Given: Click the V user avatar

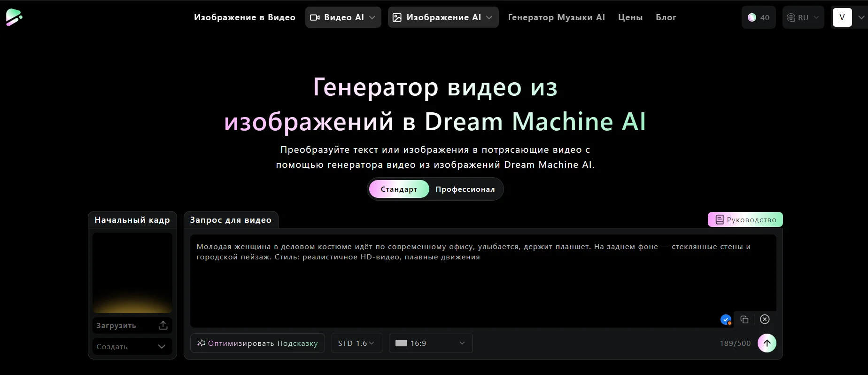Looking at the screenshot, I should tap(842, 17).
